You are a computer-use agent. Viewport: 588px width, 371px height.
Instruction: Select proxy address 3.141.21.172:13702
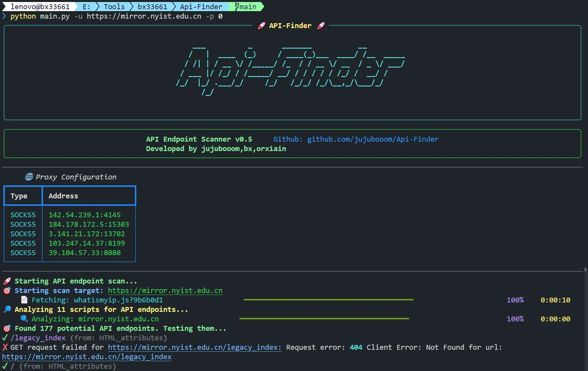tap(87, 234)
